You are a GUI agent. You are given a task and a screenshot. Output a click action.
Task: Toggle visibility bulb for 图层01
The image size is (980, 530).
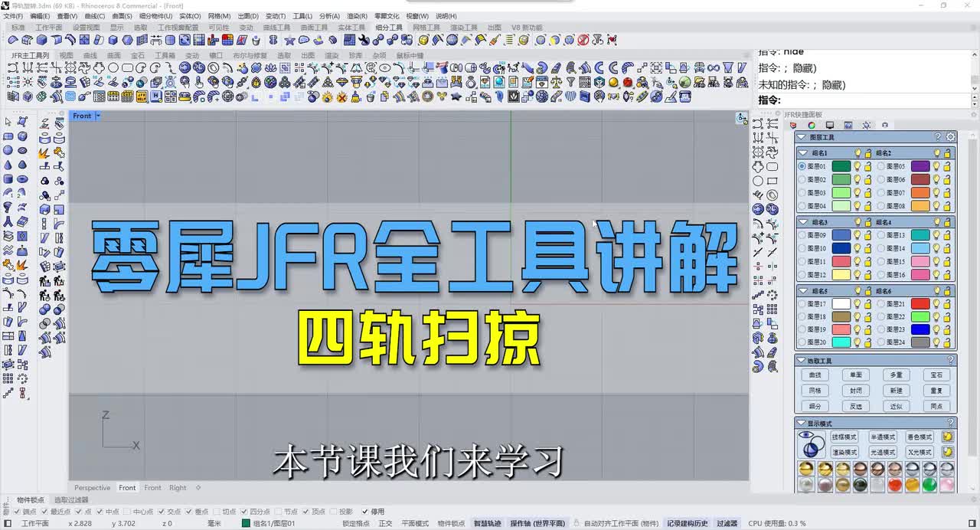click(857, 166)
